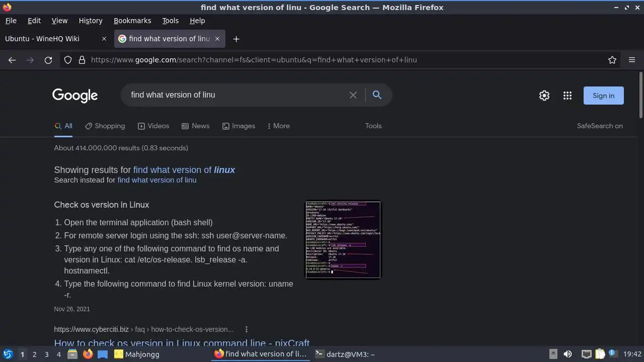Open the Edit menu
This screenshot has height=362, width=644.
point(34,21)
